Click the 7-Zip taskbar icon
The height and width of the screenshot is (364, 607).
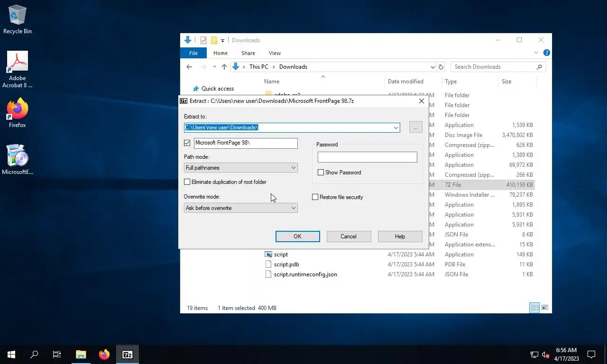click(127, 354)
